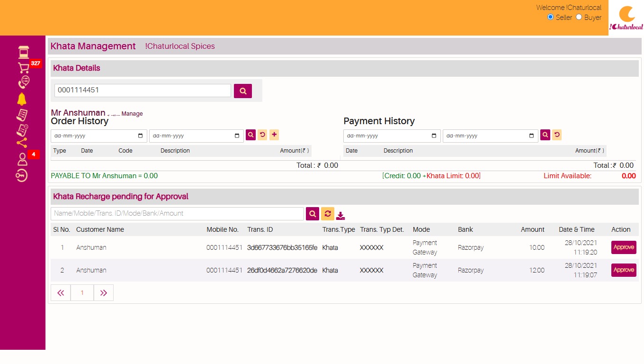The image size is (644, 364).
Task: Reset the Order History date filter
Action: tap(262, 135)
